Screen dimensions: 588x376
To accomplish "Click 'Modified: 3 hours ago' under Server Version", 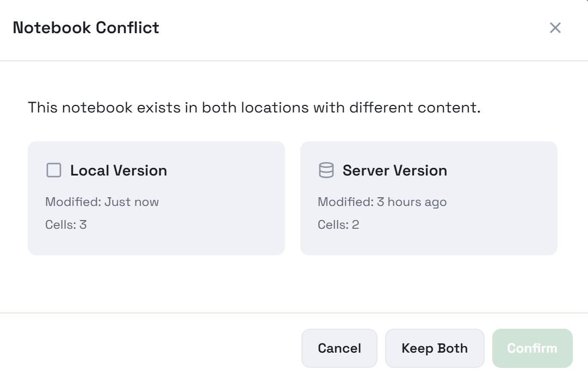I will 382,202.
